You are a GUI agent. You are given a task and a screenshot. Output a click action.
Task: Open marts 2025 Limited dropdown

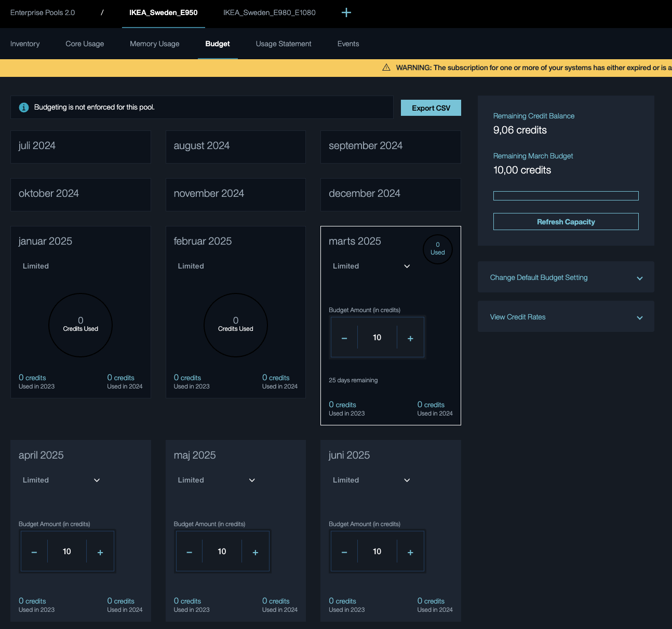point(371,266)
